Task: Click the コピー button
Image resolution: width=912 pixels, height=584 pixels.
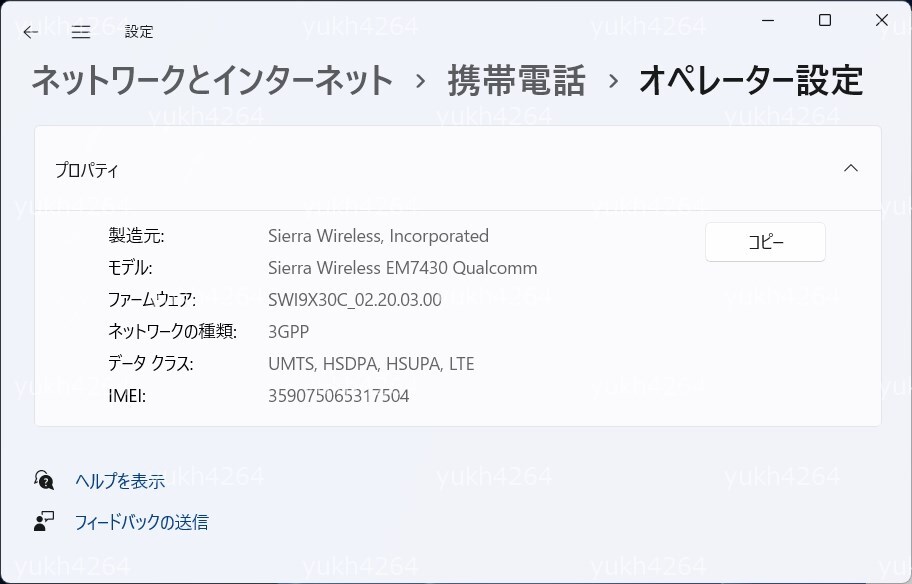Action: pos(765,242)
